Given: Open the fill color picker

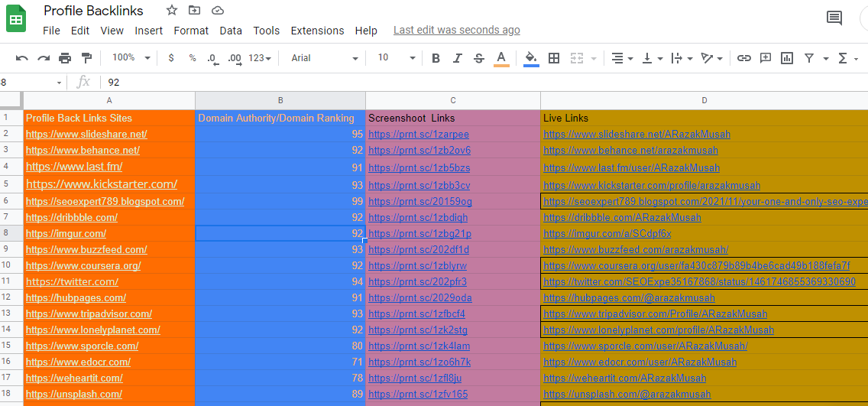Looking at the screenshot, I should tap(531, 58).
